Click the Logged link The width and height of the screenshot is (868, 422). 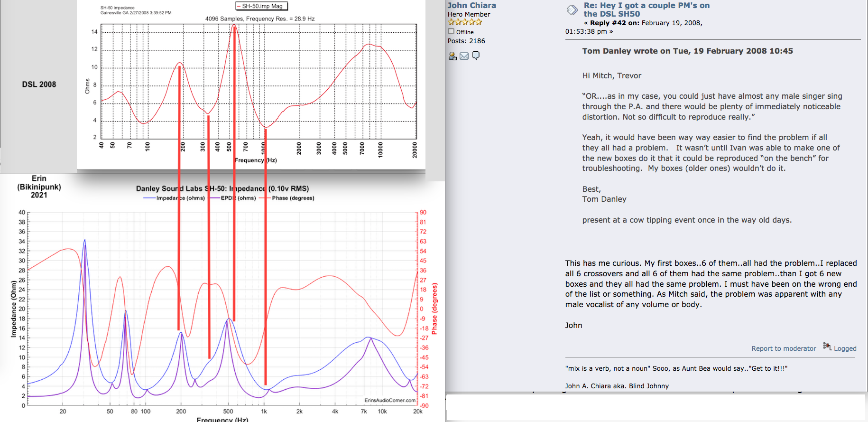point(845,348)
